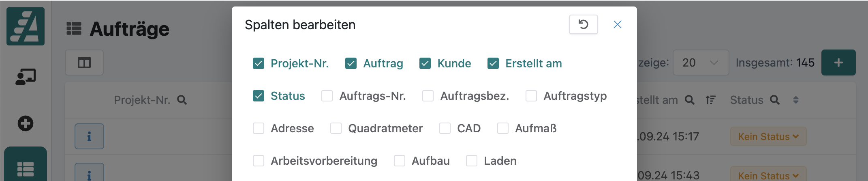Enable the Auftragstyp column checkbox
Screen dimensions: 868x181
531,96
